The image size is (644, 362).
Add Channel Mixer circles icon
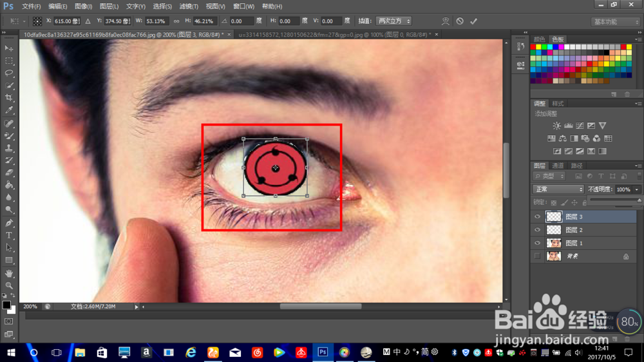[x=596, y=138]
